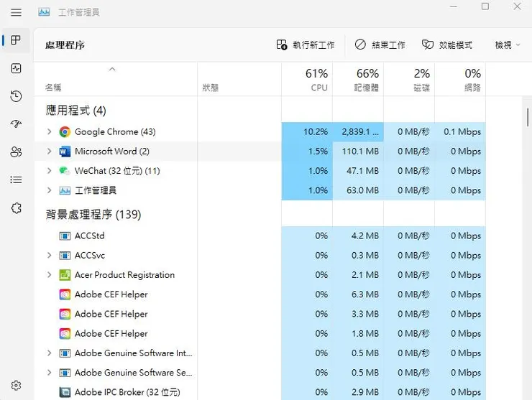Click the Acer Product Registration icon
Image resolution: width=532 pixels, height=400 pixels.
pos(65,275)
